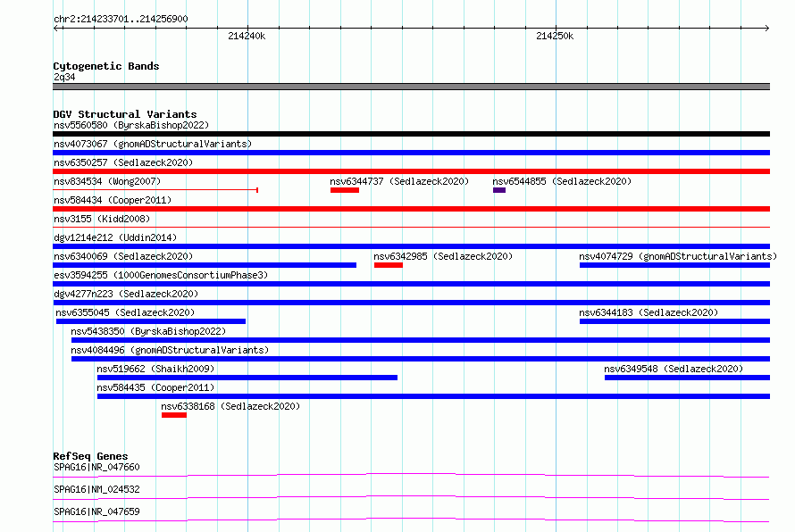Click the gray 2q34 cytogenetic band bar

(411, 87)
